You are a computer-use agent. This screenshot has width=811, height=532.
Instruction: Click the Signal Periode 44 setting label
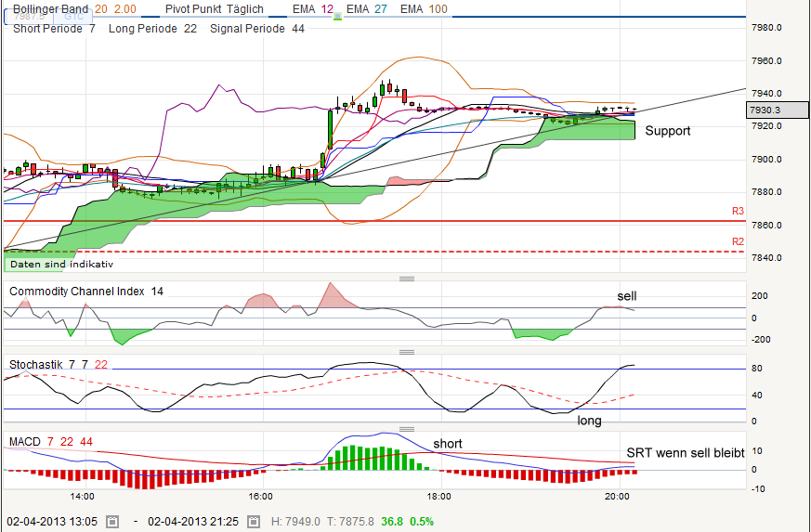click(257, 29)
